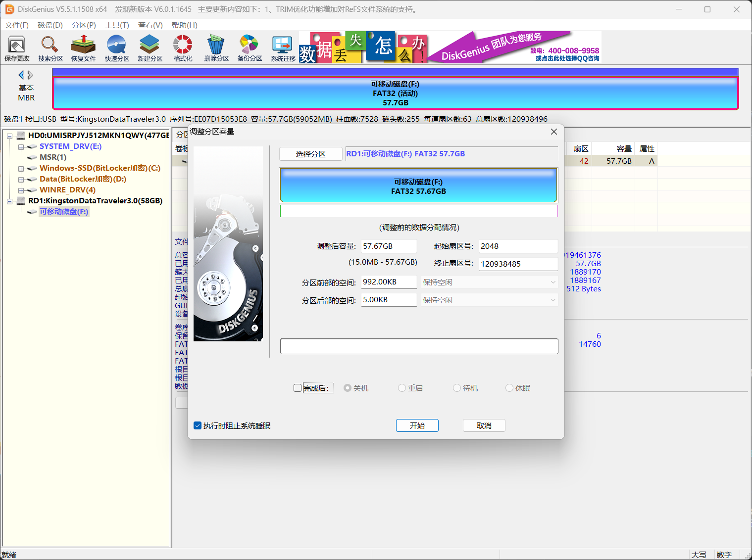Click the 格式化 (Format) toolbar icon

(183, 48)
